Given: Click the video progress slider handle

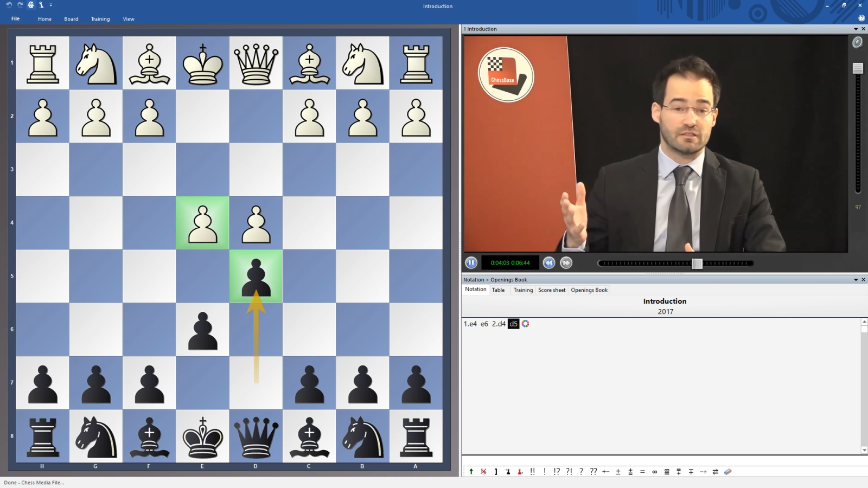Looking at the screenshot, I should [697, 264].
